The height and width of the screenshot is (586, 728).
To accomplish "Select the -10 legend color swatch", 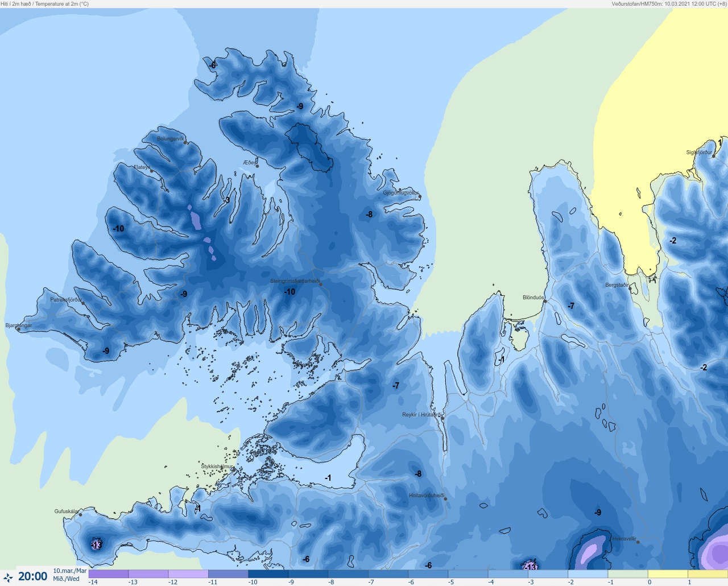I will (268, 574).
